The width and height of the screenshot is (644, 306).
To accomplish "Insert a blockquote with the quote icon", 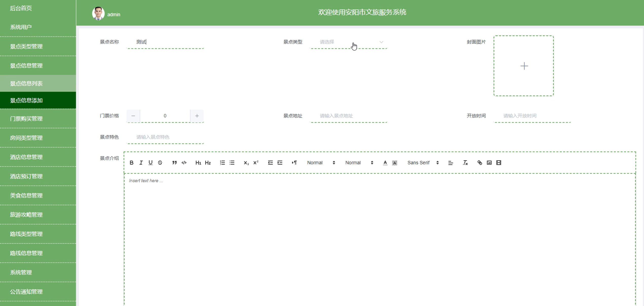I will point(174,163).
